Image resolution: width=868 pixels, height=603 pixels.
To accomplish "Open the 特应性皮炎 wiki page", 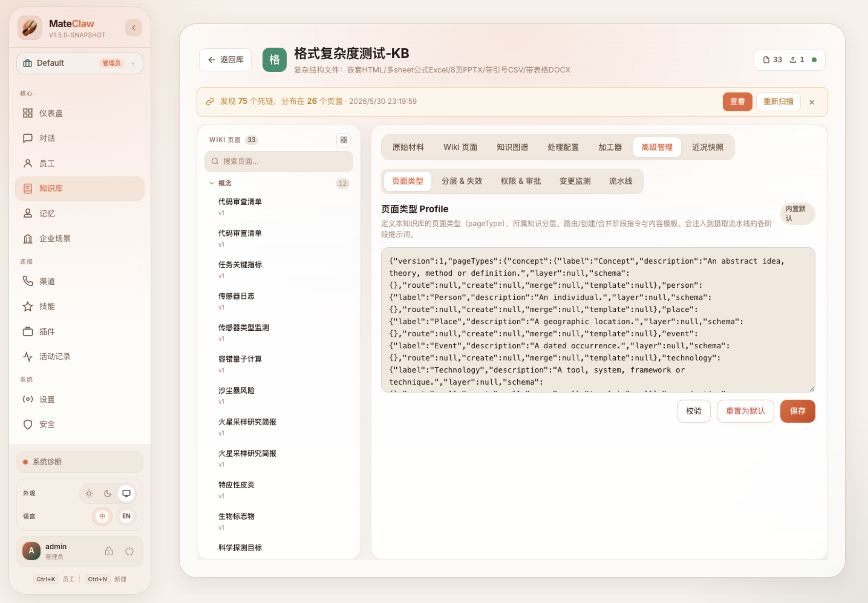I will click(279, 490).
